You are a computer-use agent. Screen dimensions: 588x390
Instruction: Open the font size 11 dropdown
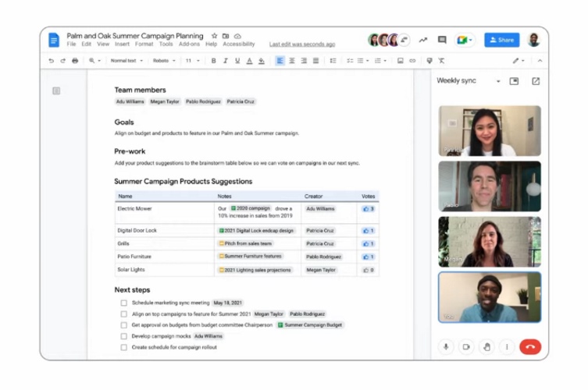pos(193,61)
